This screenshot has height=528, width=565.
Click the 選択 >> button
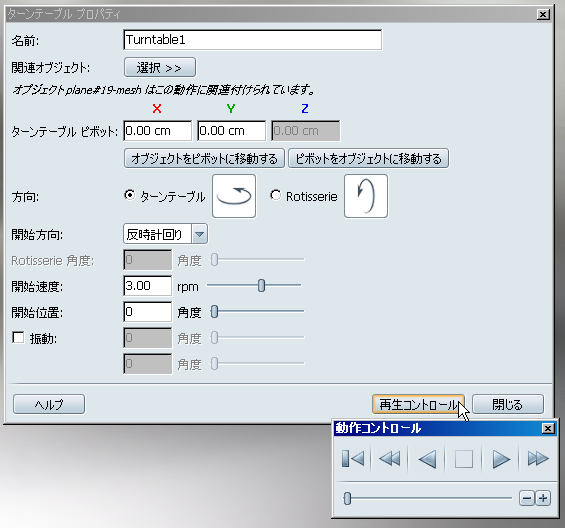point(160,67)
